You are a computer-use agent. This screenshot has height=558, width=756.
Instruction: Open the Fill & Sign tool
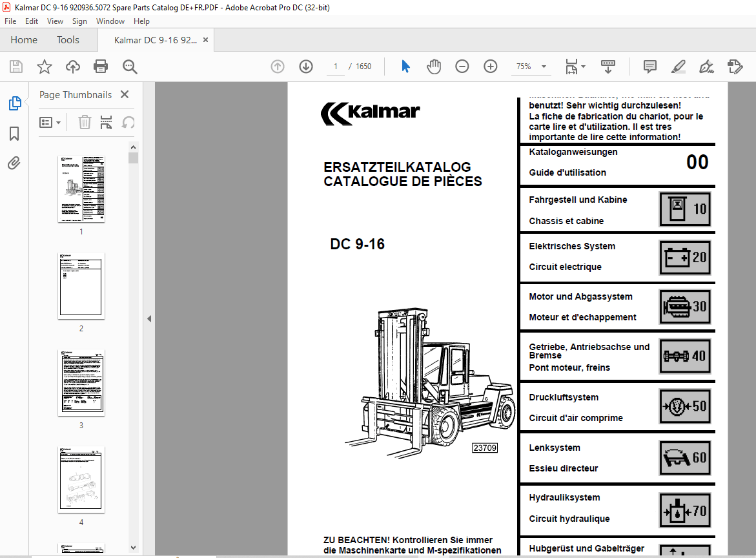[x=706, y=66]
